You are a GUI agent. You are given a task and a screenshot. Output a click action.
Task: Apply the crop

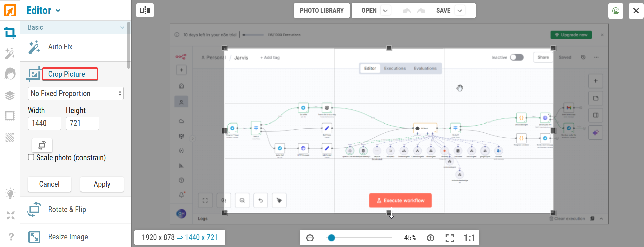click(102, 184)
